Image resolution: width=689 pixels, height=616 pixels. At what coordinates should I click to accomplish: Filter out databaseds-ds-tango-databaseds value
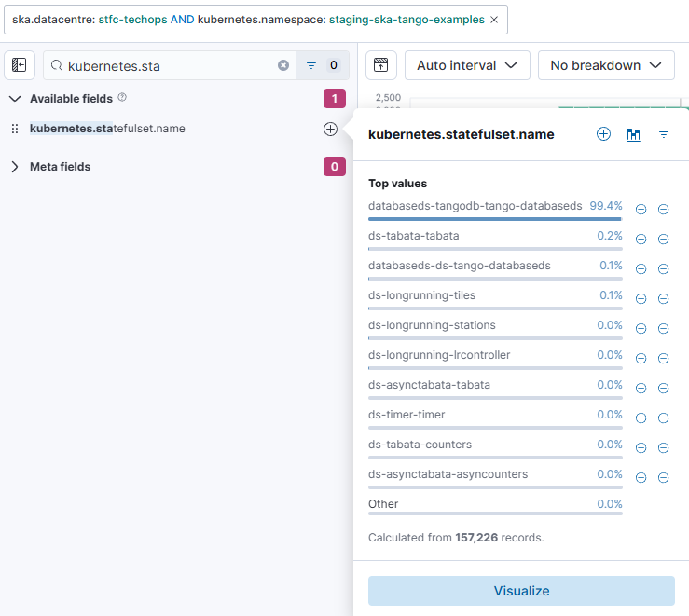[663, 269]
